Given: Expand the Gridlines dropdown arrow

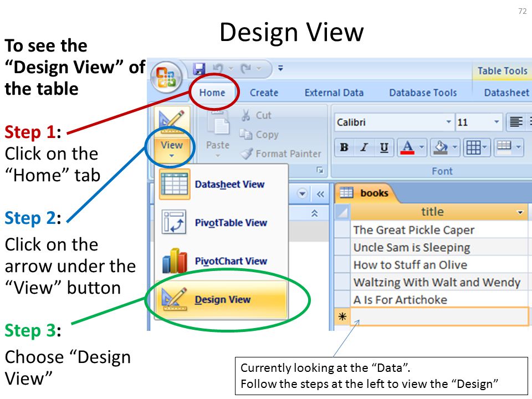Looking at the screenshot, I should 484,147.
